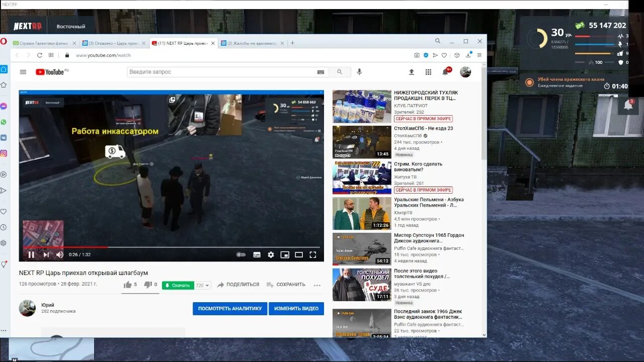Screen dimensions: 644x362
Task: Toggle the autoplay switch in player
Action: click(x=241, y=255)
